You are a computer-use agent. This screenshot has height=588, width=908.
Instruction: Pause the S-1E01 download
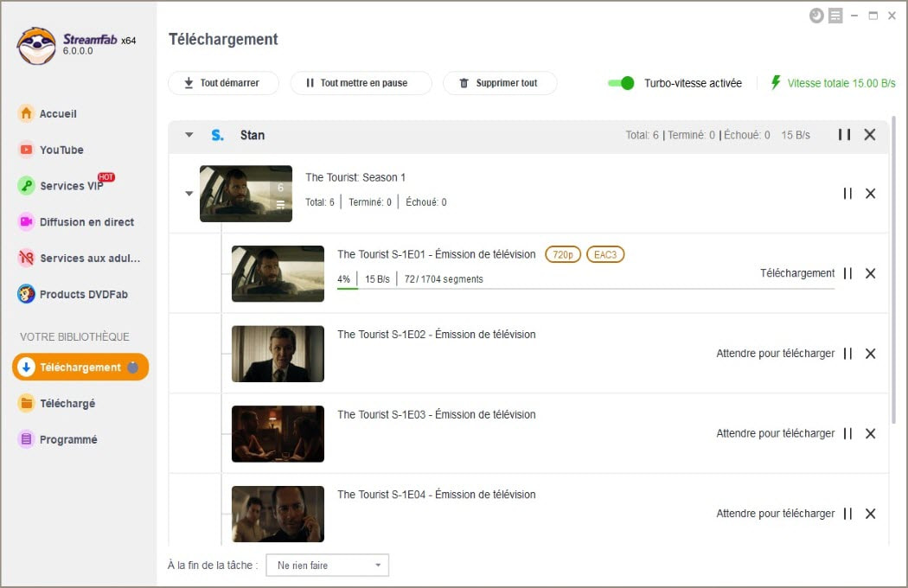click(847, 273)
